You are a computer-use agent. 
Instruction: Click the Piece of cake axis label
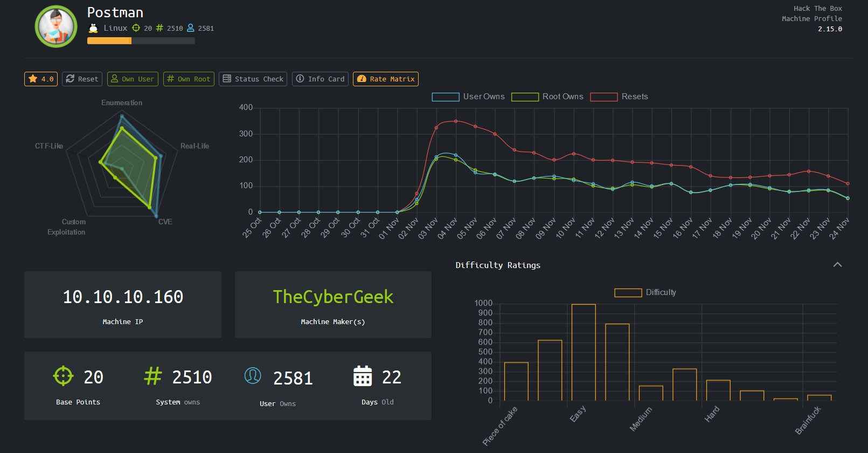(500, 425)
